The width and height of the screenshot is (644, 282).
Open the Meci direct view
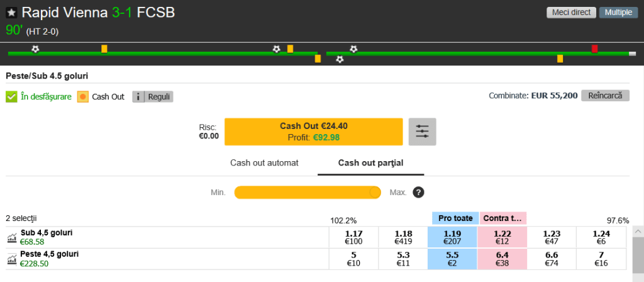[571, 13]
